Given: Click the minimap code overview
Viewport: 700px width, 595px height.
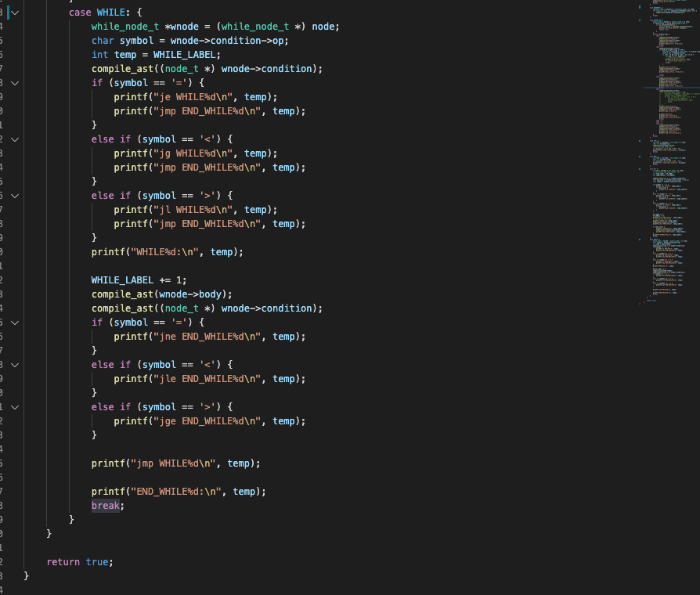Looking at the screenshot, I should pyautogui.click(x=666, y=157).
